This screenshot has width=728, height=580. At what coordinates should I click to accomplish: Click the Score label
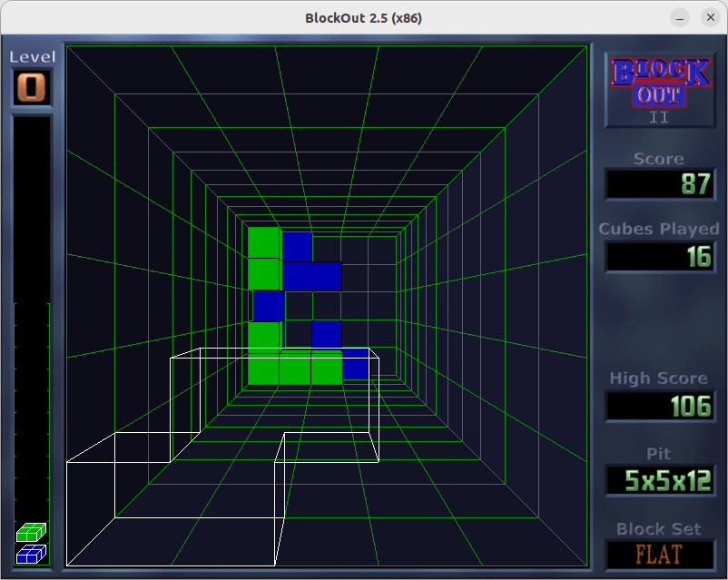click(x=659, y=159)
